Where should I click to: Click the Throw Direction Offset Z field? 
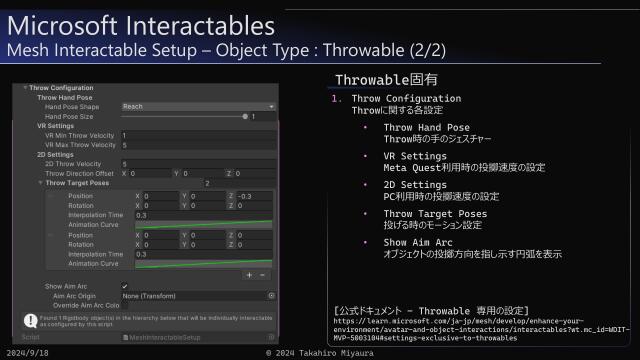coord(255,173)
